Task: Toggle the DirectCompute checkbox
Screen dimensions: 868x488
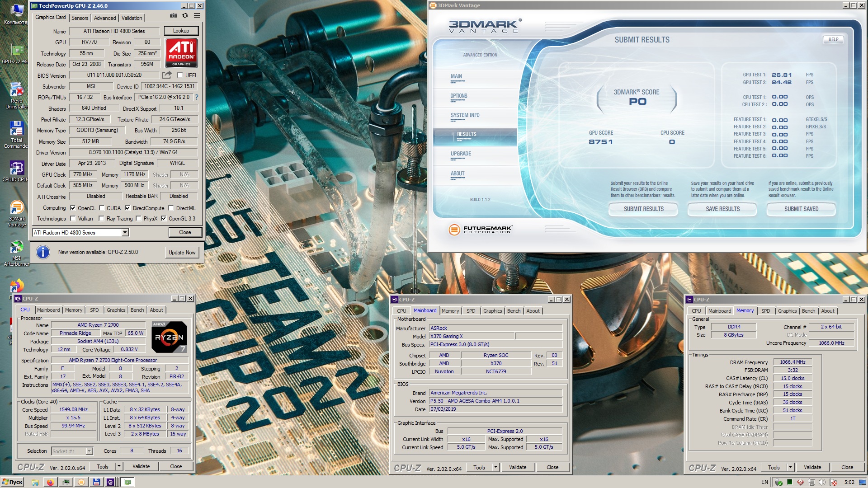Action: (x=127, y=208)
